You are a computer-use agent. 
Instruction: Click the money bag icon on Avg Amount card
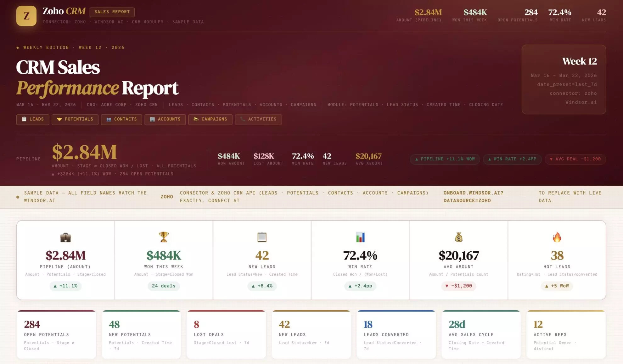pyautogui.click(x=459, y=238)
